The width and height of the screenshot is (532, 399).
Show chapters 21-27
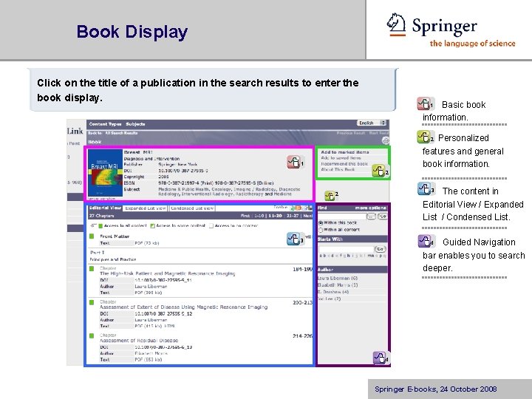(x=293, y=216)
